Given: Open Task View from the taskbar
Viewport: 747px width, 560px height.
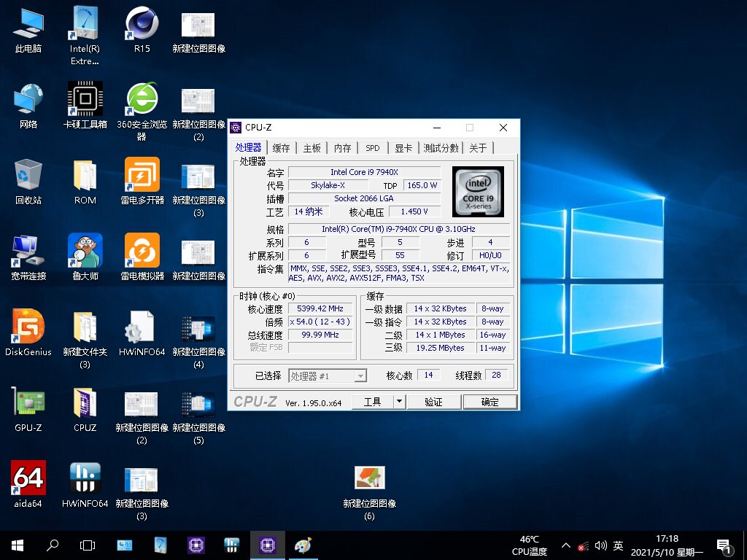Looking at the screenshot, I should click(88, 545).
